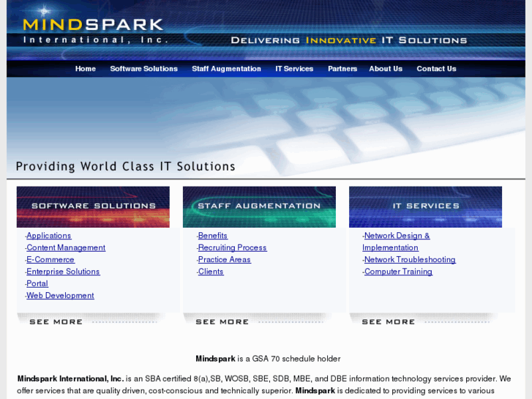The height and width of the screenshot is (399, 532).
Task: Open the Computer Training link
Action: pyautogui.click(x=398, y=272)
